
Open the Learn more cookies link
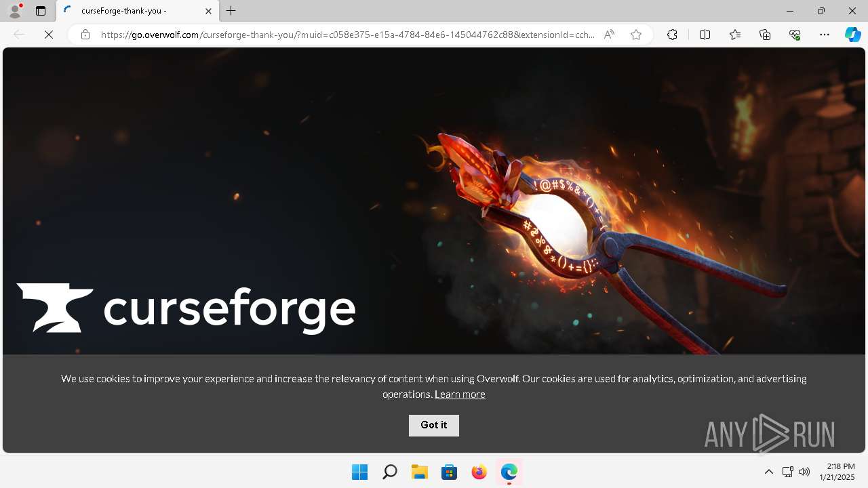pos(460,394)
